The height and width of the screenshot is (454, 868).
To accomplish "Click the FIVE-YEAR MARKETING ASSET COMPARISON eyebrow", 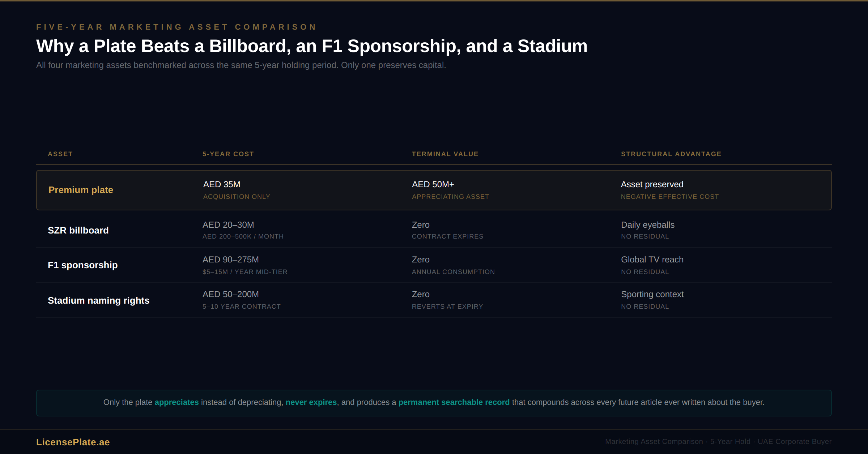I will [176, 27].
